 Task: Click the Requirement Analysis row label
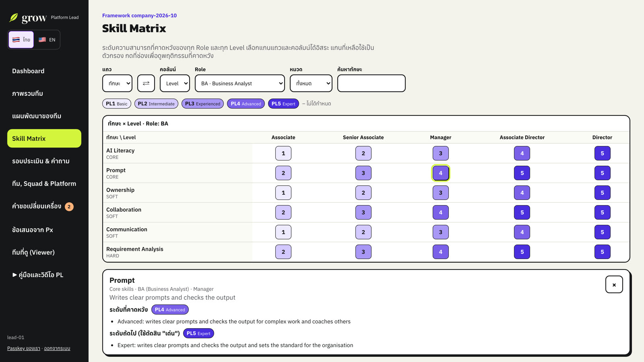point(135,249)
